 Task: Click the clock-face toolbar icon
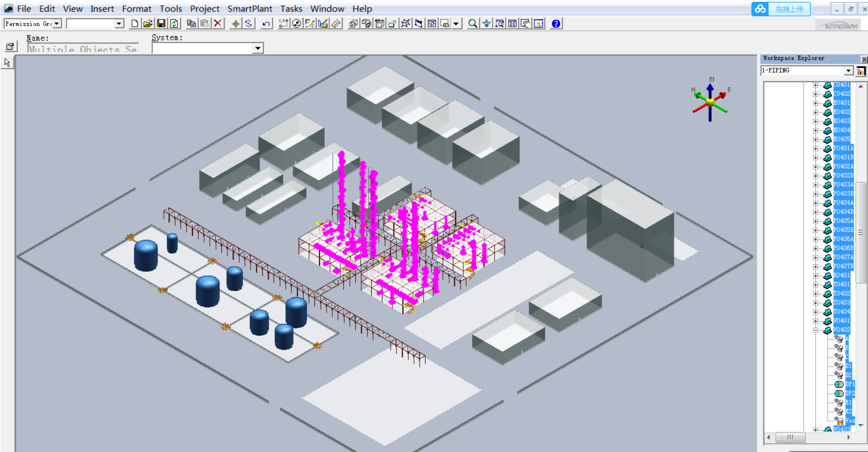[297, 24]
